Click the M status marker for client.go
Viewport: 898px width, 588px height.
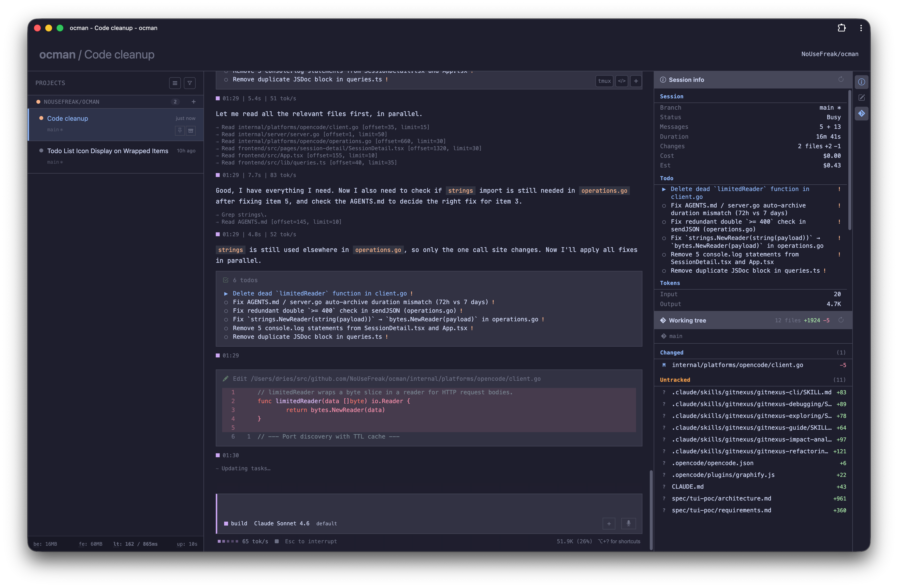pos(664,365)
